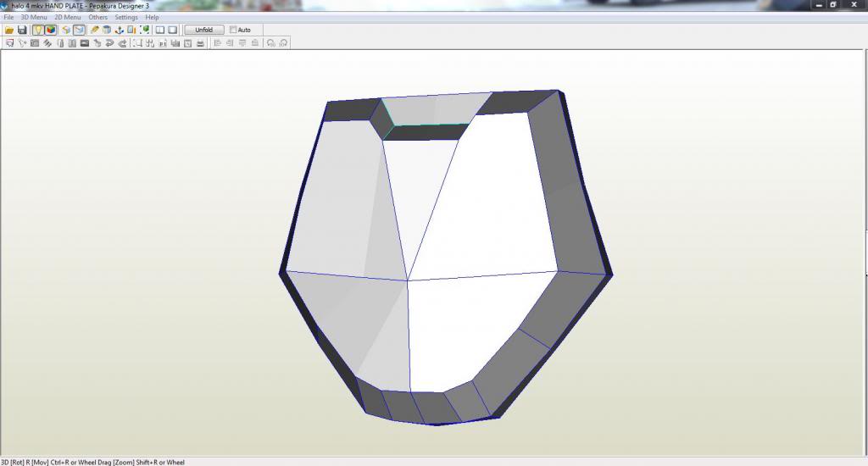Click the diagonal striped lines tool icon

(47, 43)
